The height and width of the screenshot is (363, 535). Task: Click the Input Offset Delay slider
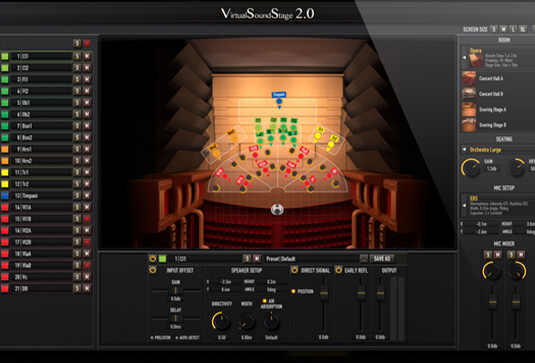[x=176, y=318]
